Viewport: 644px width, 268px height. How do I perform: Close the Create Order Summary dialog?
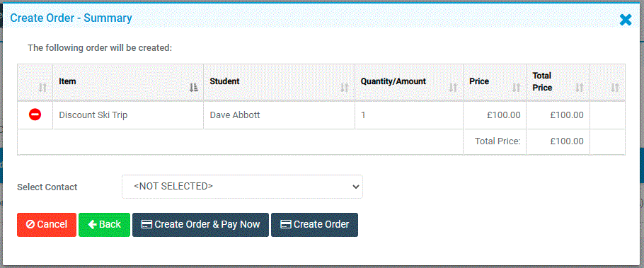click(626, 19)
